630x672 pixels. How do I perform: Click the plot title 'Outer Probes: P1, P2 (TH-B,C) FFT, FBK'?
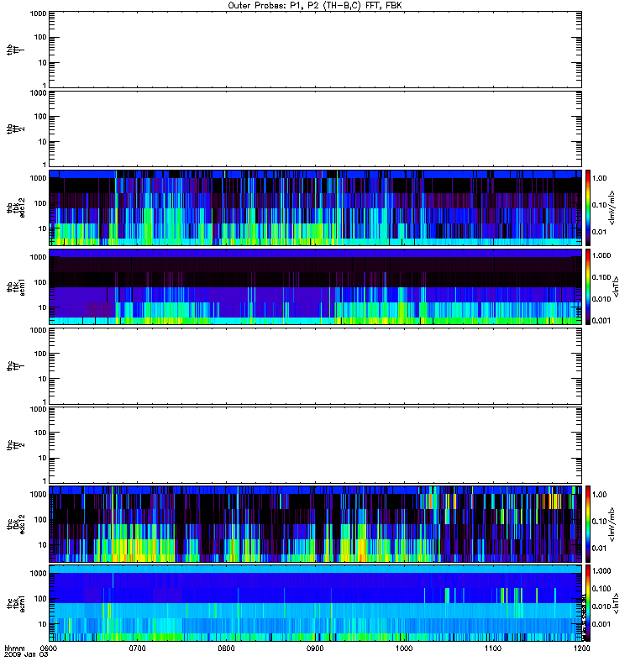(315, 6)
